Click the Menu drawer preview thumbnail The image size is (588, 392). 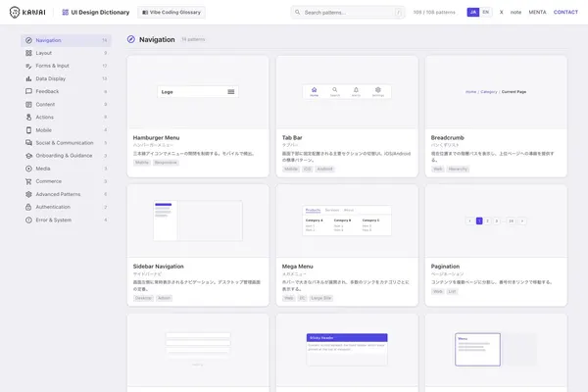(x=478, y=349)
